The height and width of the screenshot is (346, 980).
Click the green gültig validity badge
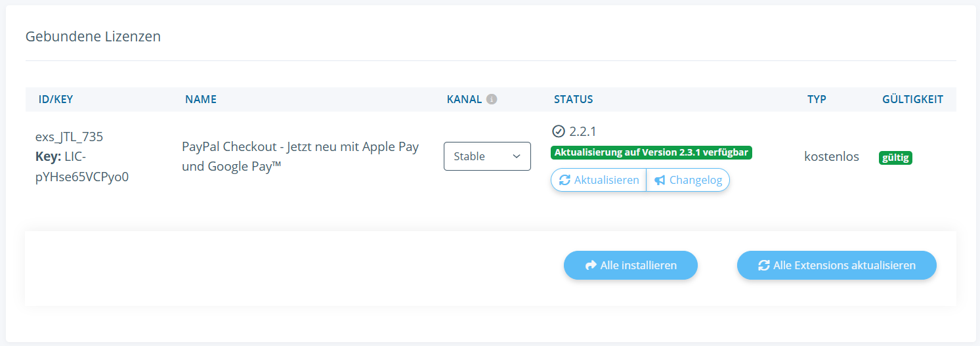[895, 158]
